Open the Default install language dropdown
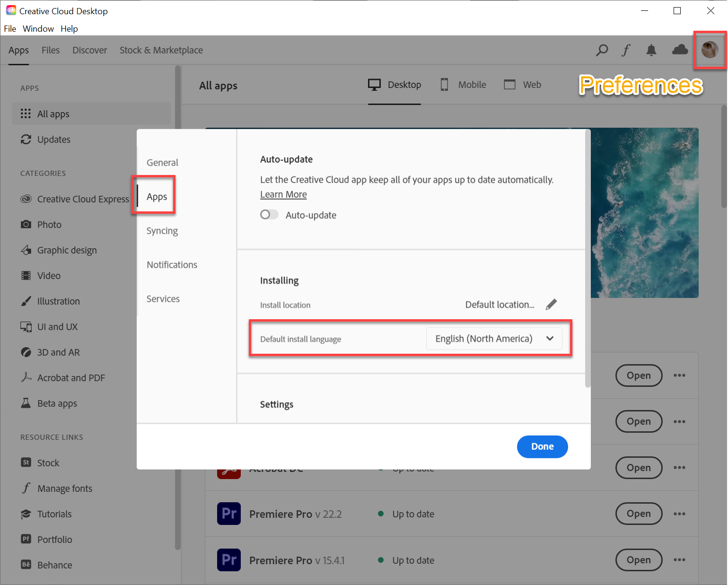The width and height of the screenshot is (728, 585). coord(494,339)
